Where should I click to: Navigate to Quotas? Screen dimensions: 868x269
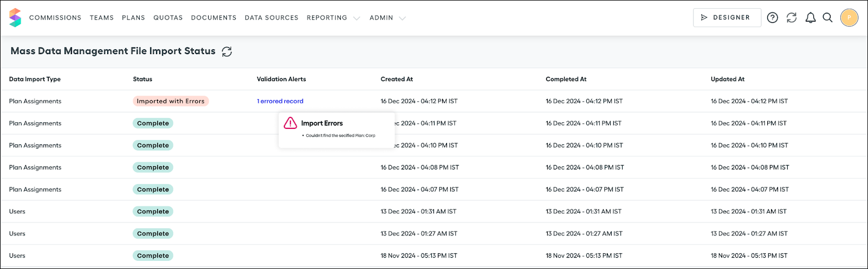[x=168, y=18]
